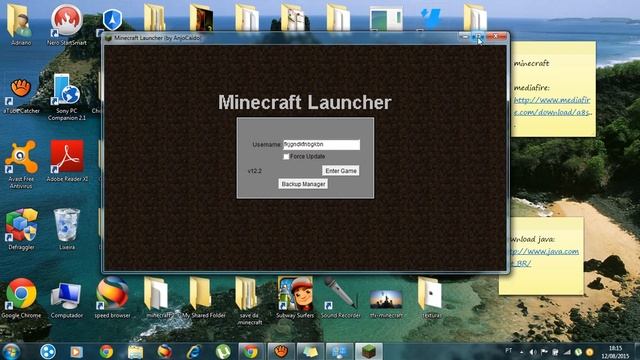Open the clock showing 18:15
640x360 pixels.
(615, 352)
